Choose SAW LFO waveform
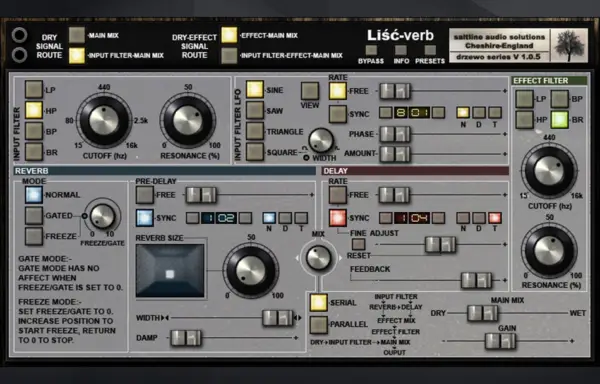This screenshot has height=384, width=600. click(x=255, y=110)
